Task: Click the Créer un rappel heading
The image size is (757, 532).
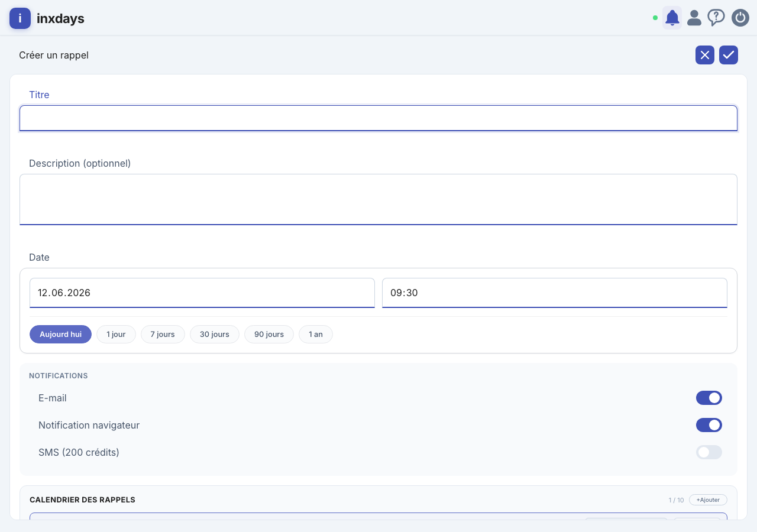Action: tap(54, 55)
